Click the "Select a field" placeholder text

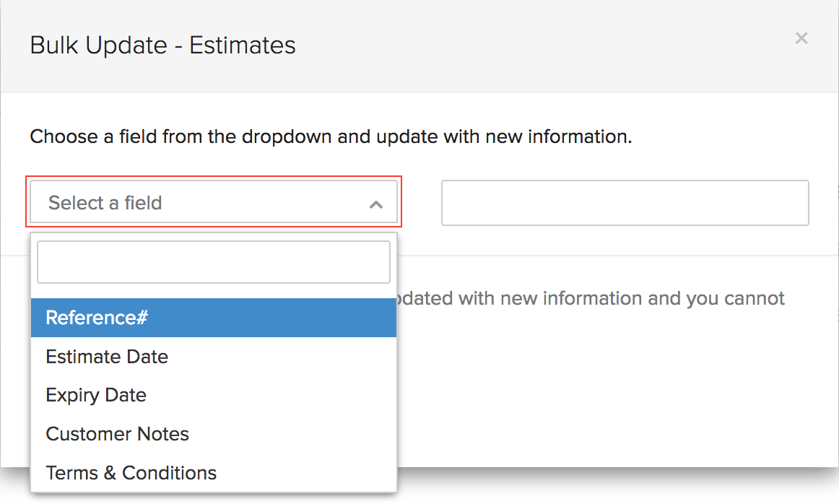coord(105,203)
